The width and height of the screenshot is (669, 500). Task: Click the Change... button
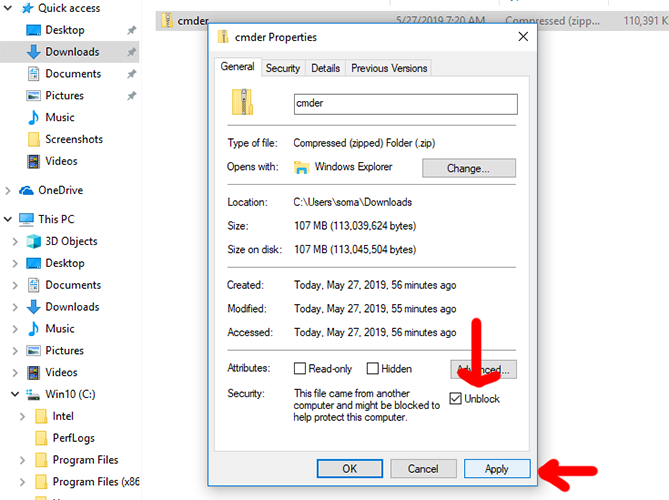coord(469,168)
